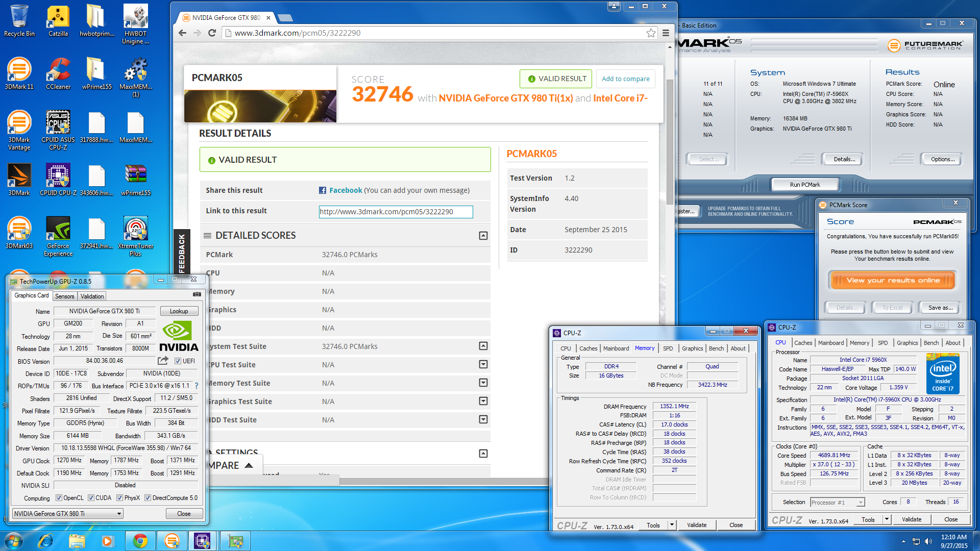Open the GPU selection dropdown in GPU-Z
Screen dimensions: 980x551
click(x=68, y=514)
